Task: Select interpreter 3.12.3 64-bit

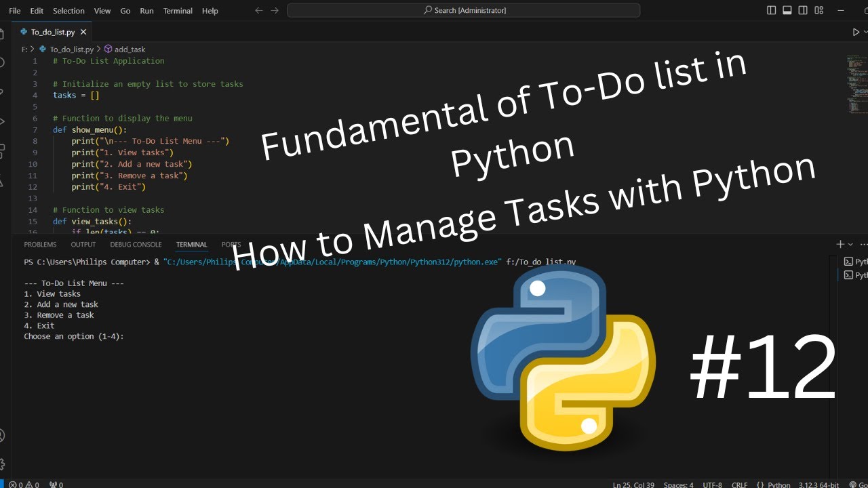Action: [x=818, y=485]
